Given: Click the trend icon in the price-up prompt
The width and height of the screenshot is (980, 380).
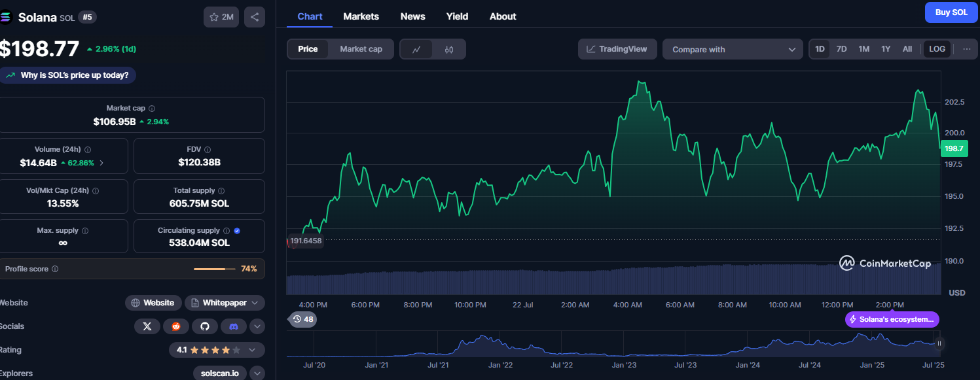Looking at the screenshot, I should pos(10,75).
